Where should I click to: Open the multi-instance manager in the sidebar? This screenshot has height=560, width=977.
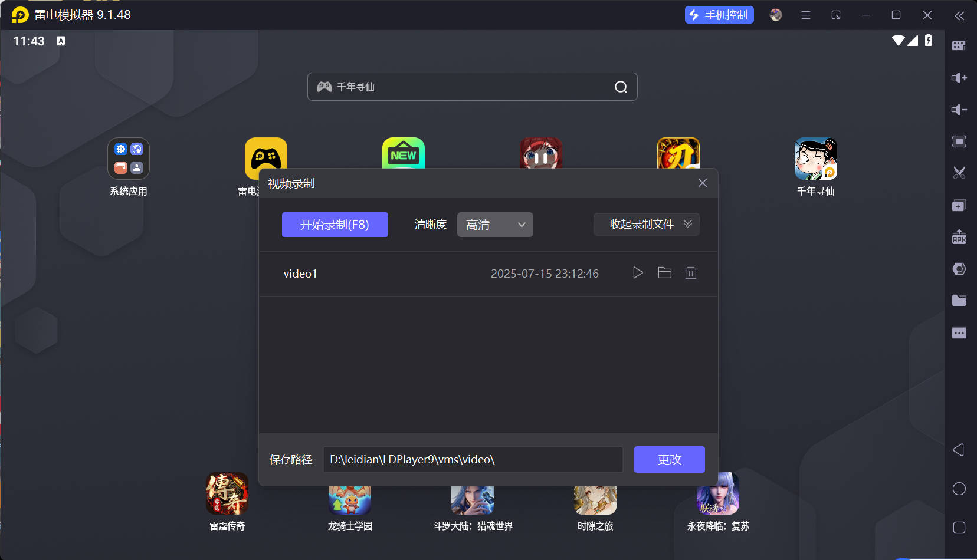click(959, 206)
